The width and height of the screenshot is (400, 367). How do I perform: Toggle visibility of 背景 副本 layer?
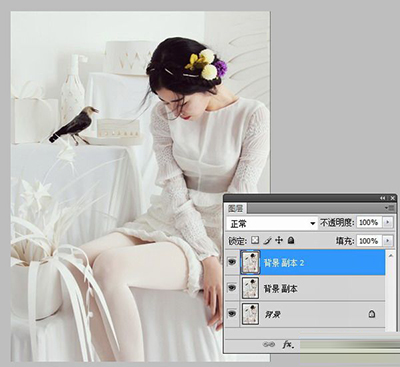[232, 287]
